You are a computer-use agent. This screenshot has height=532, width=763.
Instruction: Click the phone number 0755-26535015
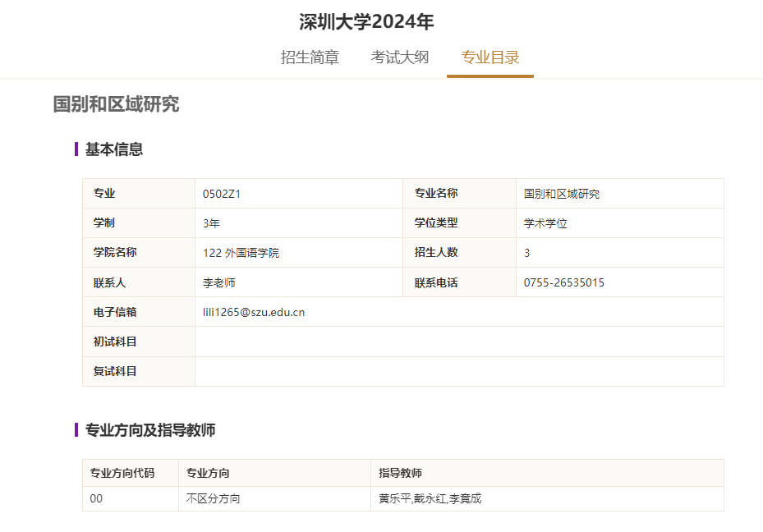click(x=564, y=283)
